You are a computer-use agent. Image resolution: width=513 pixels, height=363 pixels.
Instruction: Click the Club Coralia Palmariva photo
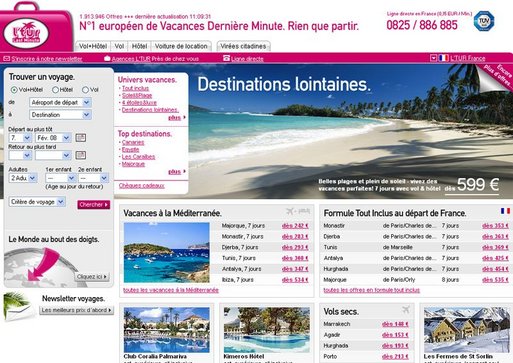[x=167, y=330]
